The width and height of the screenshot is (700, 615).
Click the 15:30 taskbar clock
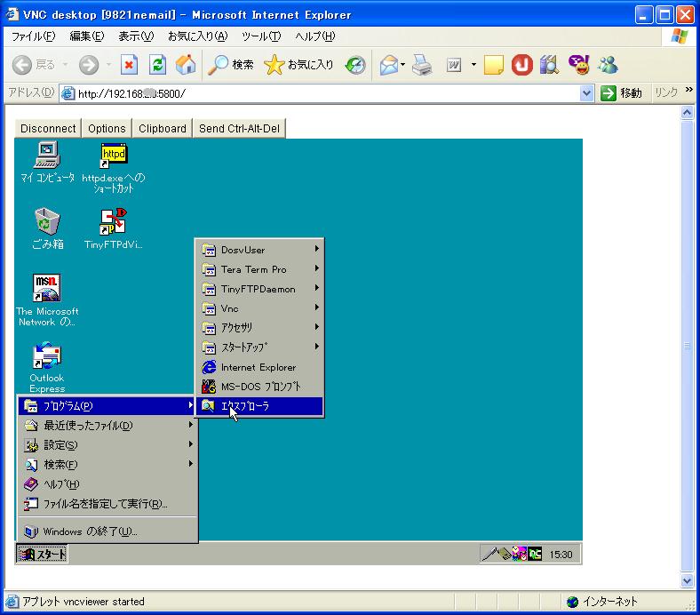[561, 555]
